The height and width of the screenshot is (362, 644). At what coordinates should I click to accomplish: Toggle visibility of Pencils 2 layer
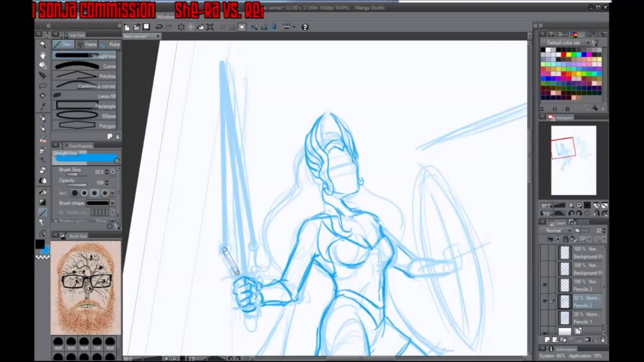(544, 301)
